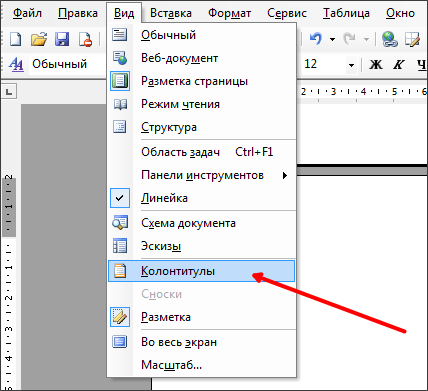Open the font size dropdown arrow

[351, 65]
